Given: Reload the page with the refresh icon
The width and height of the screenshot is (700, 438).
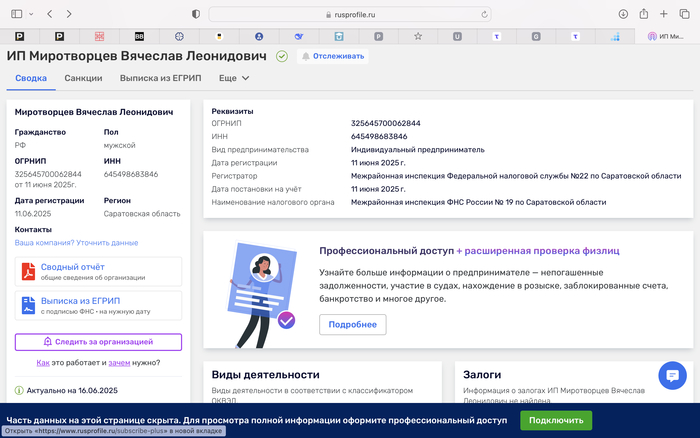Looking at the screenshot, I should (484, 14).
